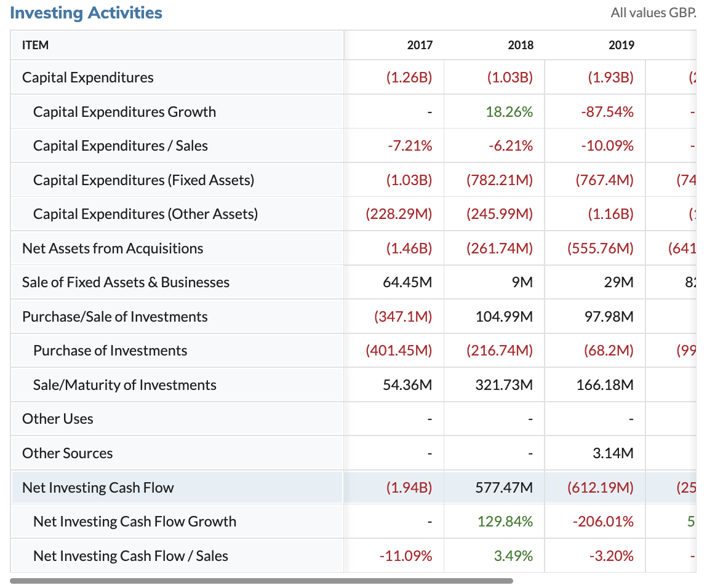This screenshot has width=715, height=588.
Task: Click the ITEM column header
Action: click(x=35, y=45)
